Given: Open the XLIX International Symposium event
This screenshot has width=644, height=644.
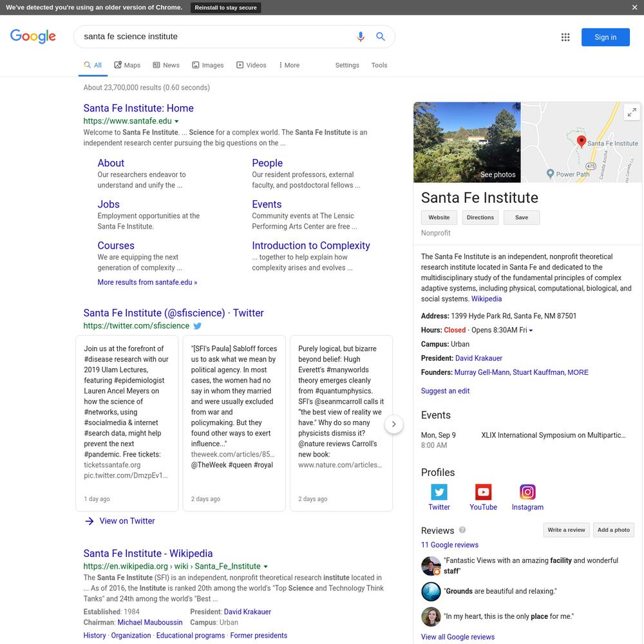Looking at the screenshot, I should click(x=553, y=435).
